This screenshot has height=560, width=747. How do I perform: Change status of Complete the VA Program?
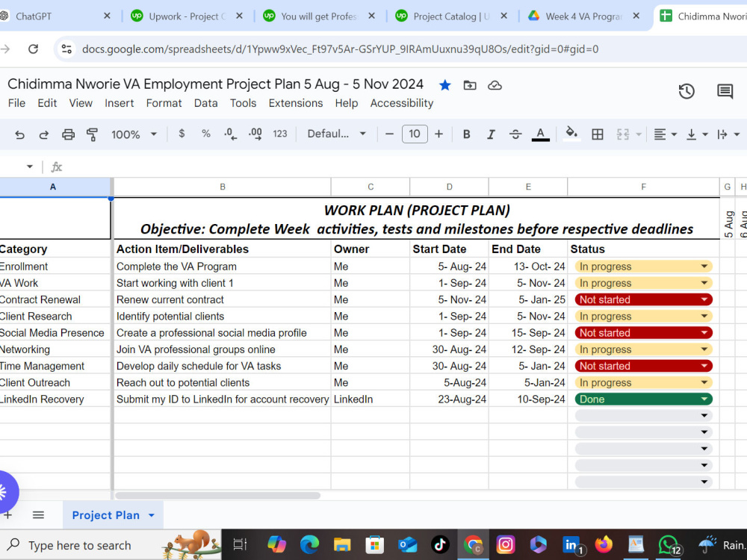coord(643,267)
